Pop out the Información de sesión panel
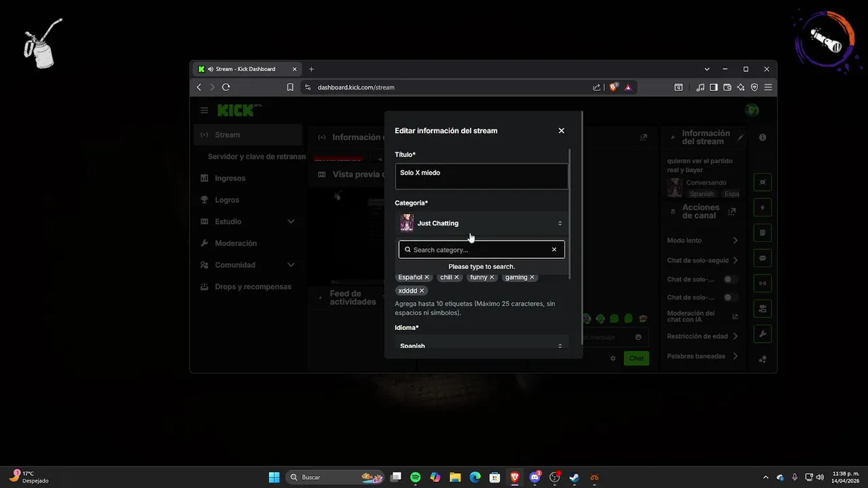The height and width of the screenshot is (488, 868). point(644,138)
